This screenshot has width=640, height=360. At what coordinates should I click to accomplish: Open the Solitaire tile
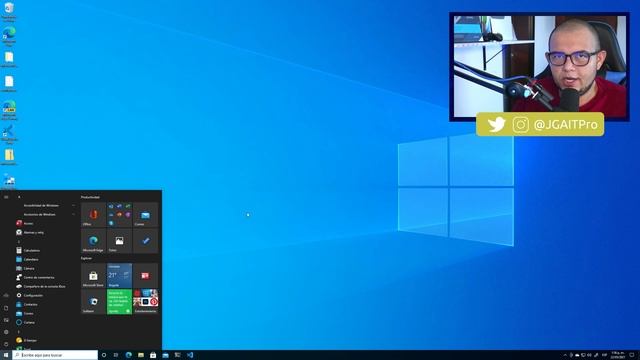[x=93, y=302]
